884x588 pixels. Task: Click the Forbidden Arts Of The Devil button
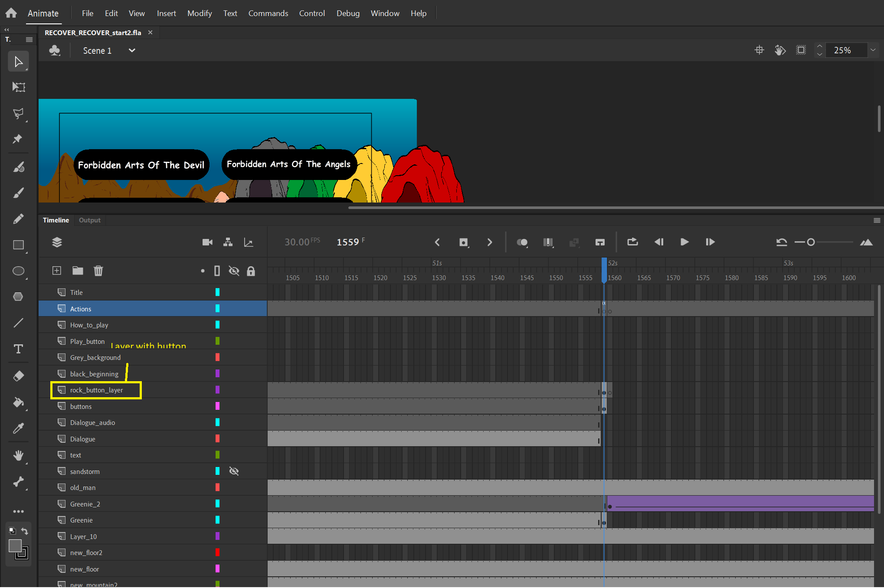[x=141, y=165]
